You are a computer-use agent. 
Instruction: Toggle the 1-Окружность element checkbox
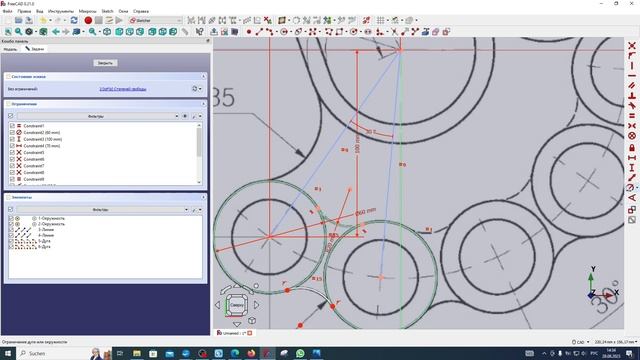pyautogui.click(x=11, y=218)
